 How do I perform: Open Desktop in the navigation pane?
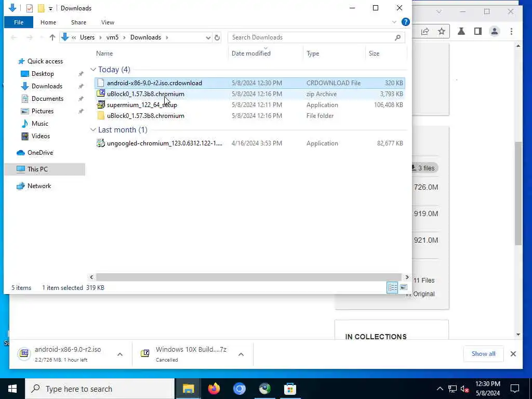click(43, 74)
